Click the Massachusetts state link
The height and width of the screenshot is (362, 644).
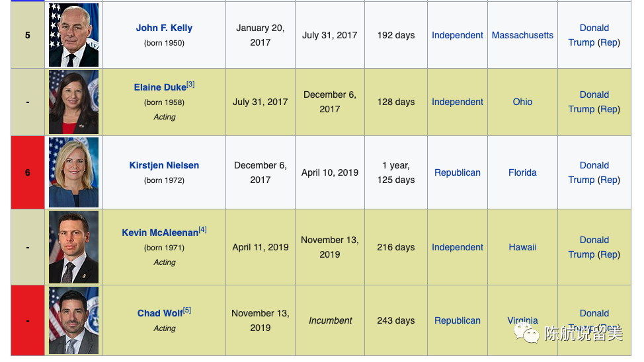point(522,35)
